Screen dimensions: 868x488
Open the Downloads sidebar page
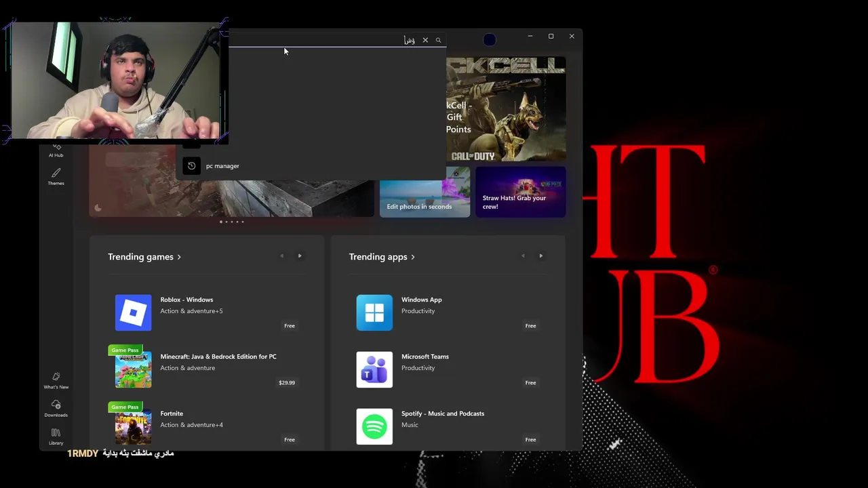click(56, 409)
